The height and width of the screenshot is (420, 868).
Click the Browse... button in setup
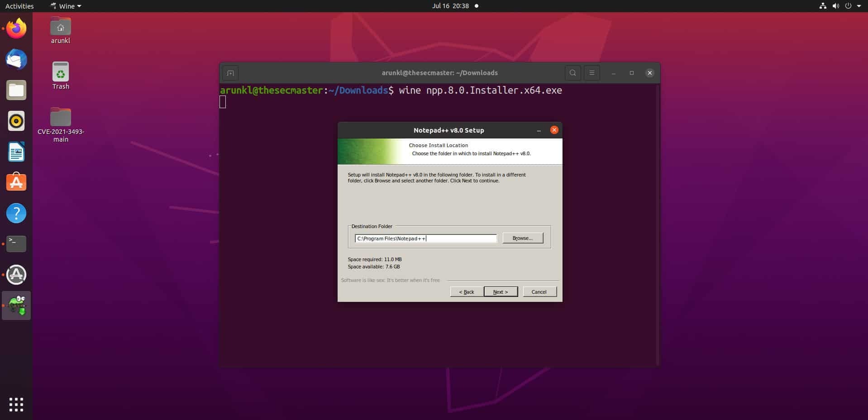click(523, 238)
